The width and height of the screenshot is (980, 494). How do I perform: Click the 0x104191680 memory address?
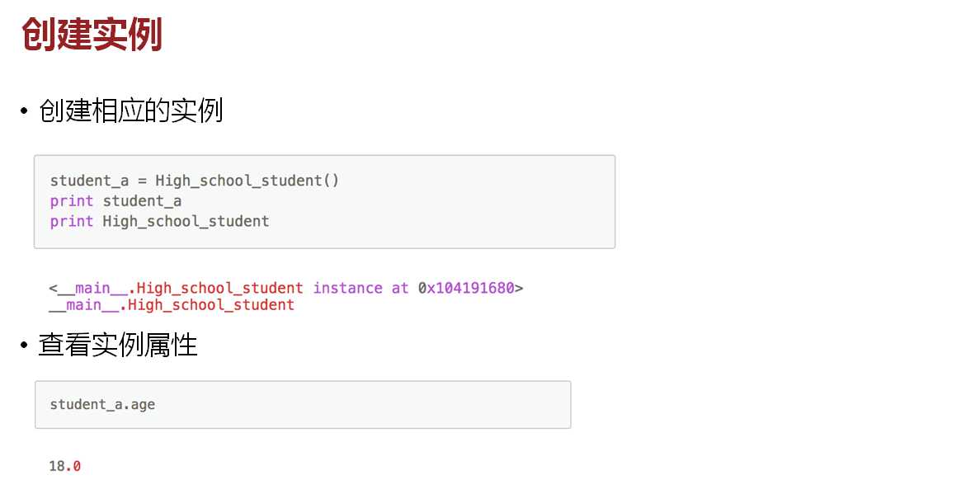466,288
